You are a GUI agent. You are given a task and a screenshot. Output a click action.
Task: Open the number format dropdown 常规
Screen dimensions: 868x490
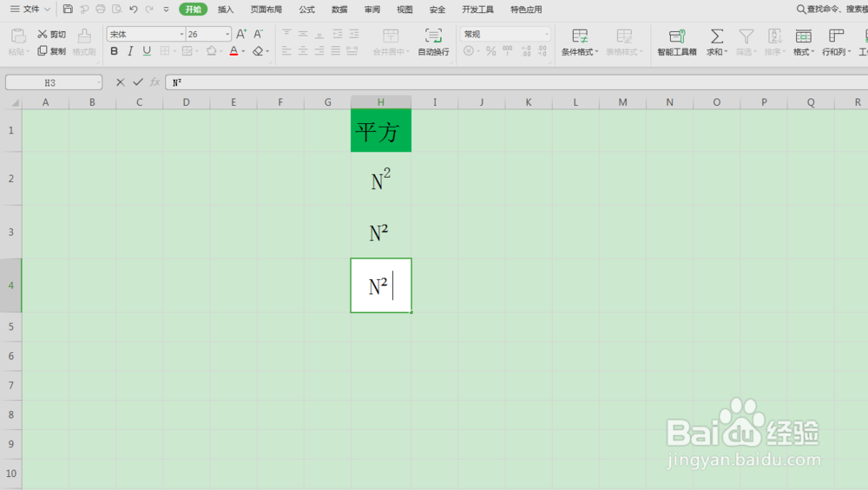[547, 35]
